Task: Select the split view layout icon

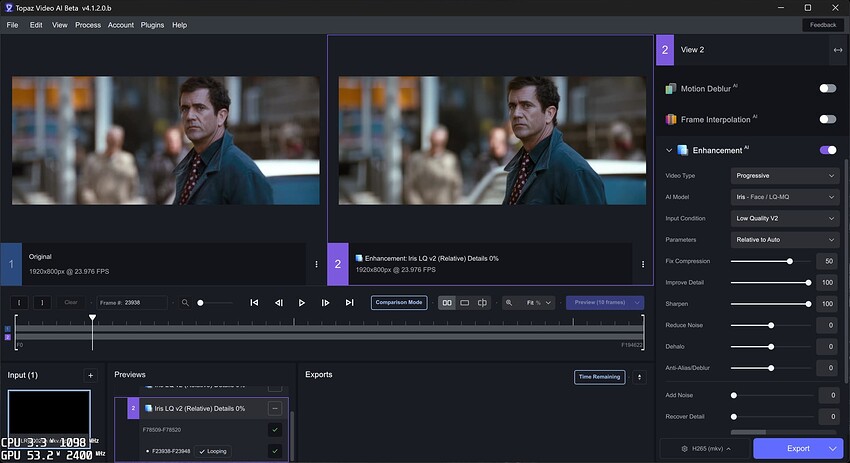Action: (482, 302)
